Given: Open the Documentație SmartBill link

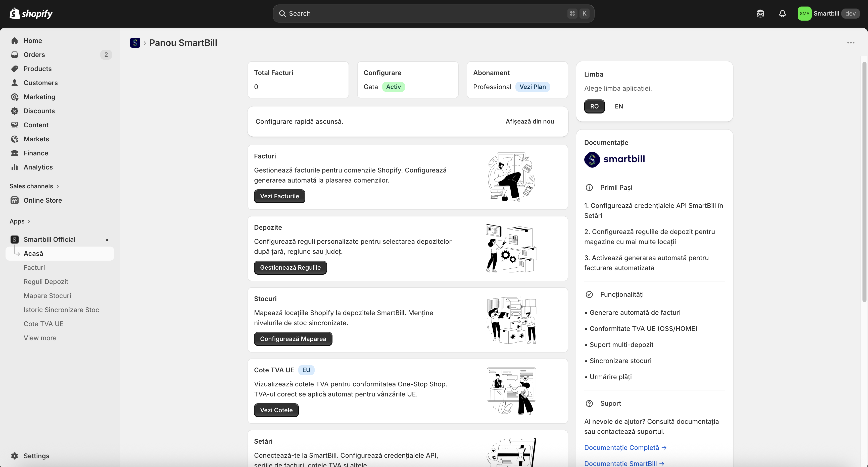Looking at the screenshot, I should tap(624, 463).
